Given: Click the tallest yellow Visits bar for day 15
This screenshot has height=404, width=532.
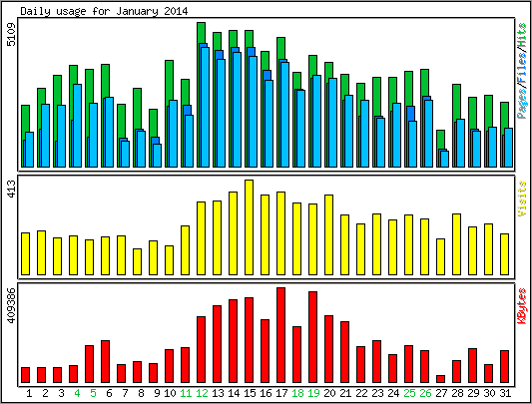Looking at the screenshot, I should (x=250, y=227).
